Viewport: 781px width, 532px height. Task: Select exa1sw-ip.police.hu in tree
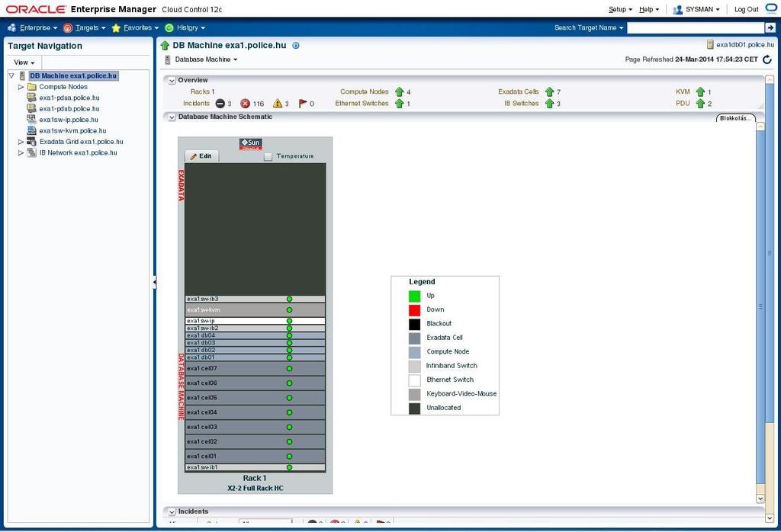tap(69, 120)
